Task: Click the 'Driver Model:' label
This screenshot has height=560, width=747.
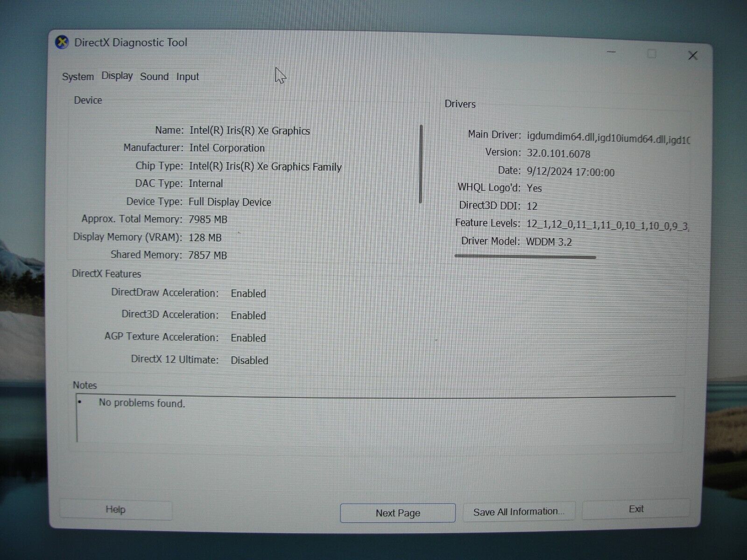Action: (x=490, y=241)
